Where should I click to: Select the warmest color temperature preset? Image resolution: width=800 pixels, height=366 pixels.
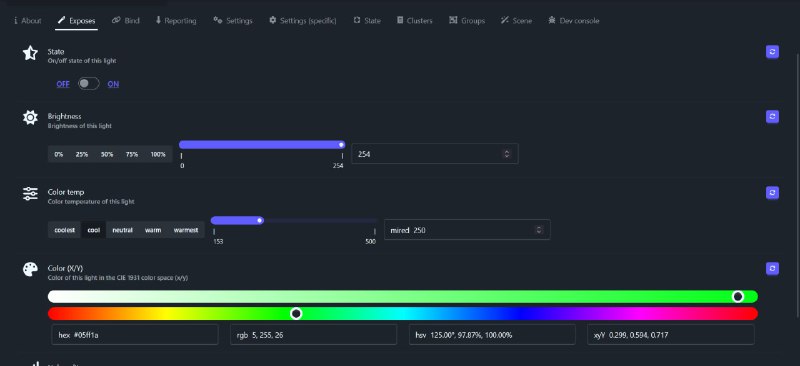click(x=186, y=230)
